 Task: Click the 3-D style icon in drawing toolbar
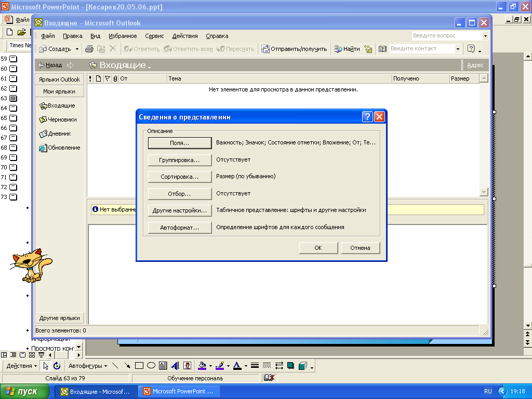[x=303, y=366]
